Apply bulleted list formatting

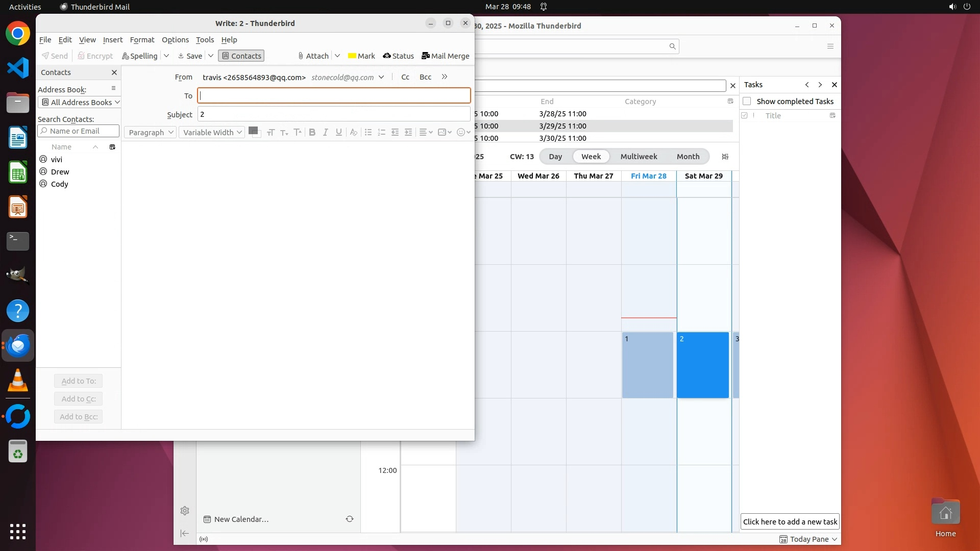point(368,133)
